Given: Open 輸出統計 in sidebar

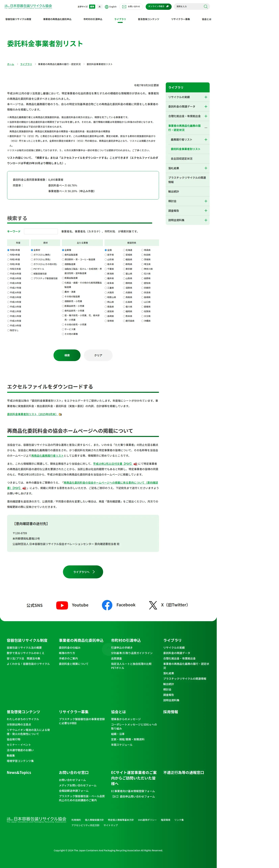Looking at the screenshot, I should 174,192.
